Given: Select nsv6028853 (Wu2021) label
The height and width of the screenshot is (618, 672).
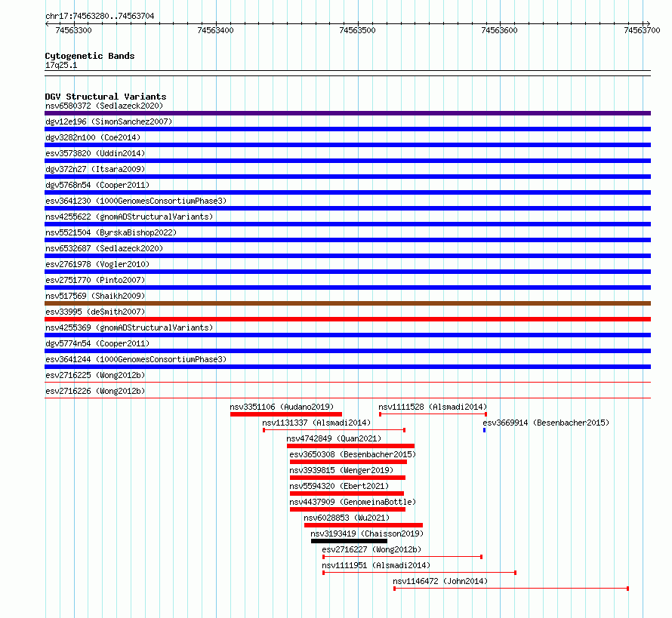Looking at the screenshot, I should [x=347, y=518].
